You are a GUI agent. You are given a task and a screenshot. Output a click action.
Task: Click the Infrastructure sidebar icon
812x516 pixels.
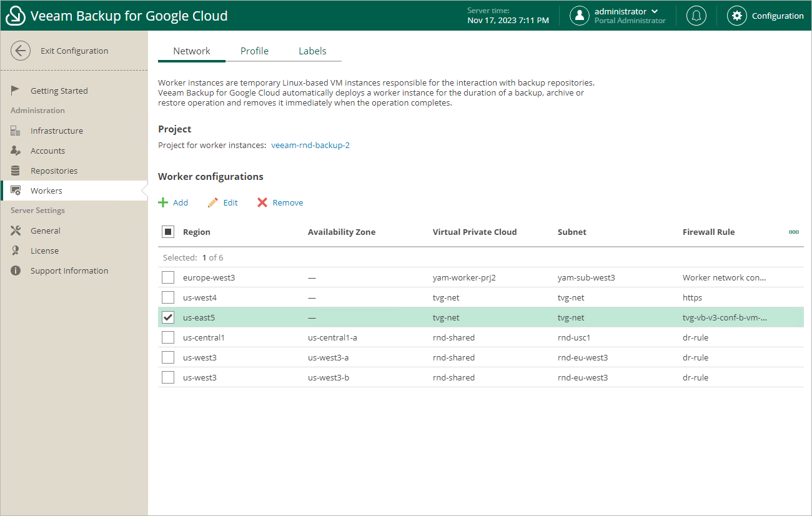click(16, 131)
